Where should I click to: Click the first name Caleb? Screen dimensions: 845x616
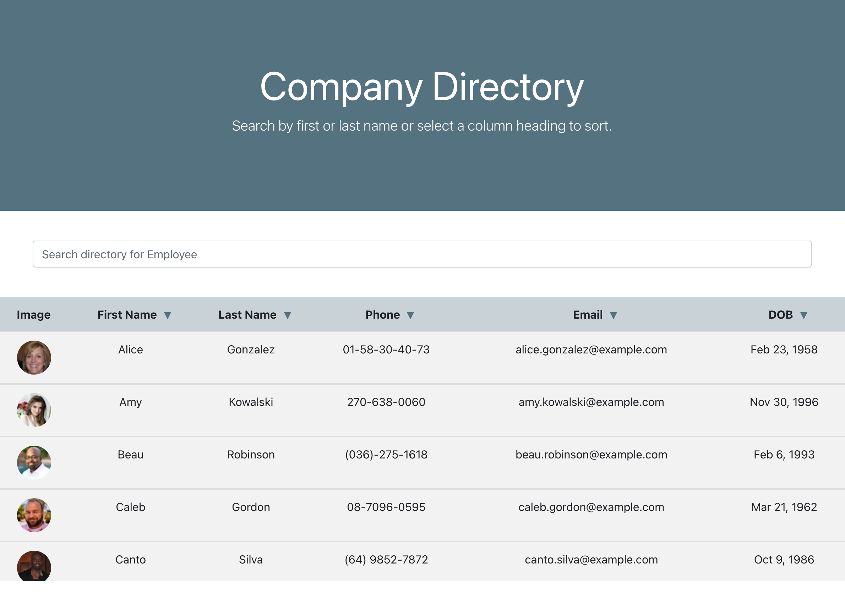[131, 507]
